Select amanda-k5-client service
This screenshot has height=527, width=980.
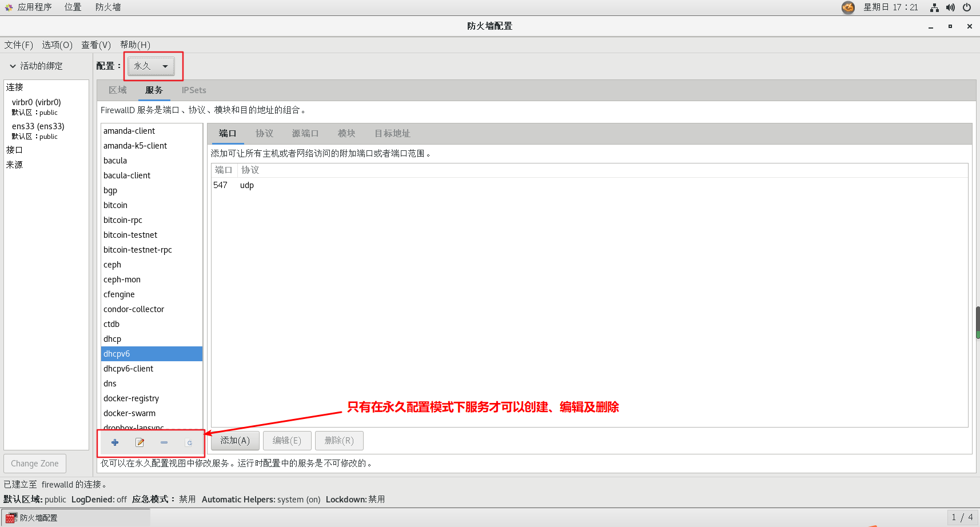(152, 146)
